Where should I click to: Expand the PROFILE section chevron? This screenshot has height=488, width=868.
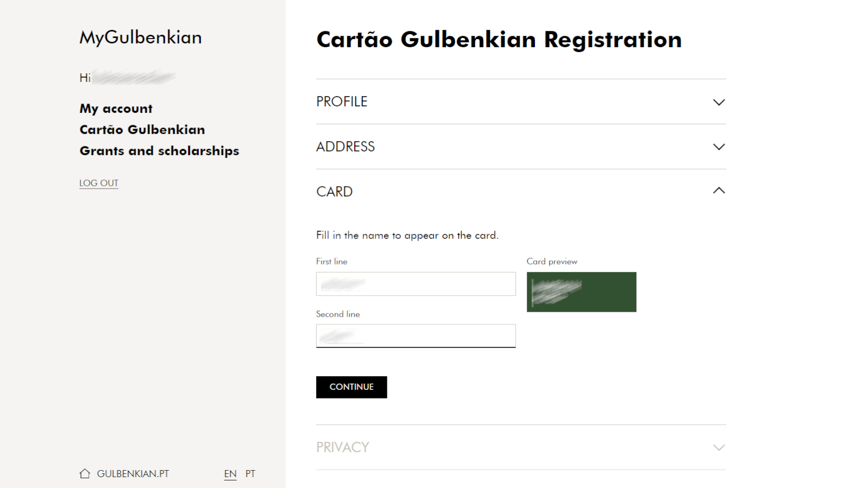pyautogui.click(x=719, y=102)
